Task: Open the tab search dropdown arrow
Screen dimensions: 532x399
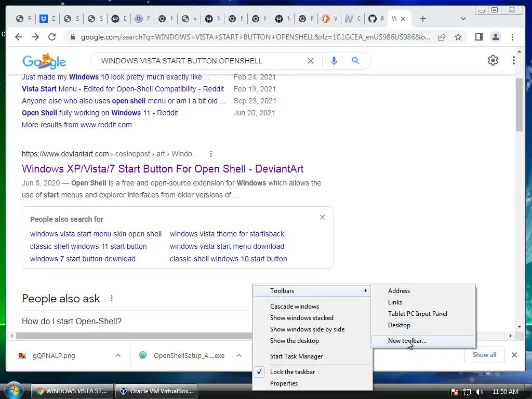Action: click(463, 19)
